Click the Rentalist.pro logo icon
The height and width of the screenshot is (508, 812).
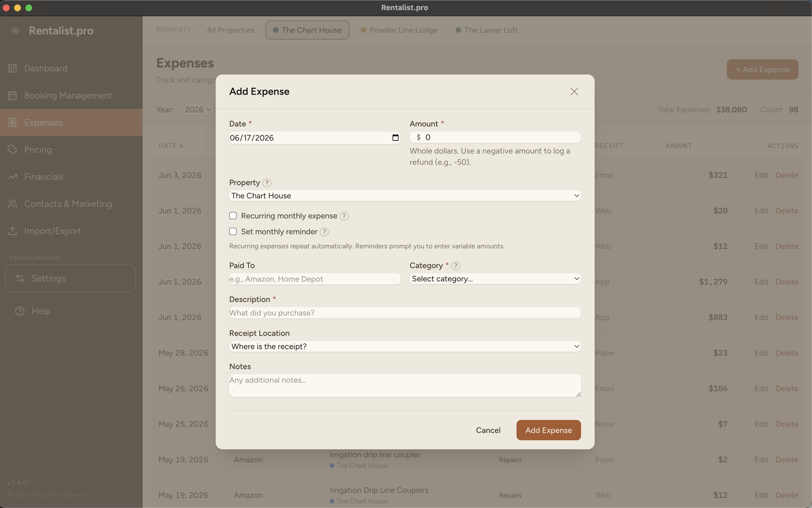point(15,30)
